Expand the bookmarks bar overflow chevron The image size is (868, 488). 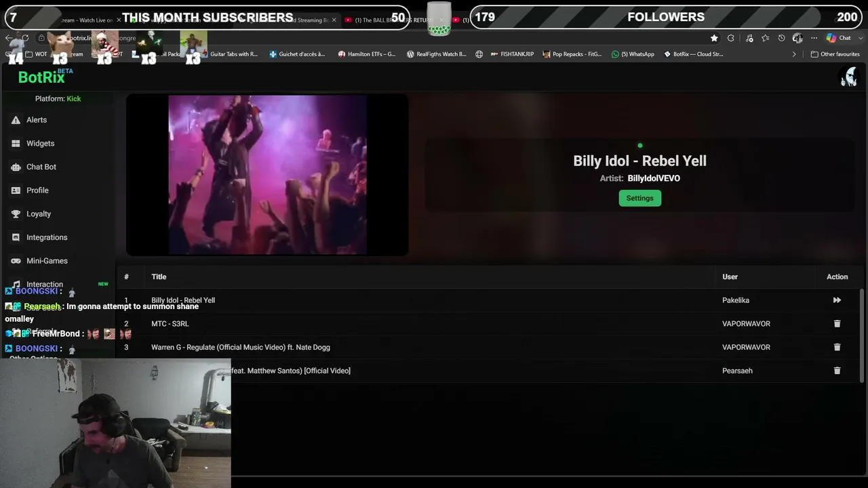click(794, 54)
